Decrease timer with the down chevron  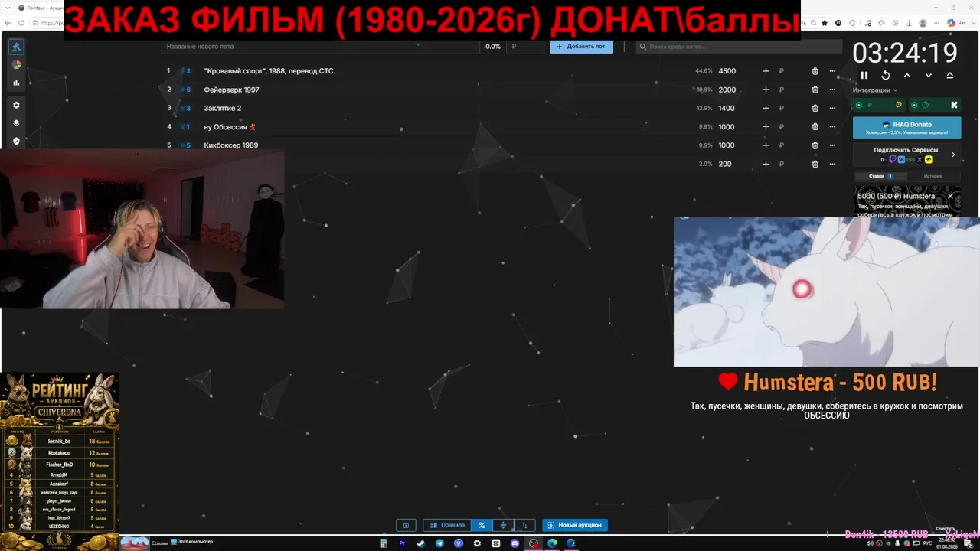pyautogui.click(x=929, y=75)
